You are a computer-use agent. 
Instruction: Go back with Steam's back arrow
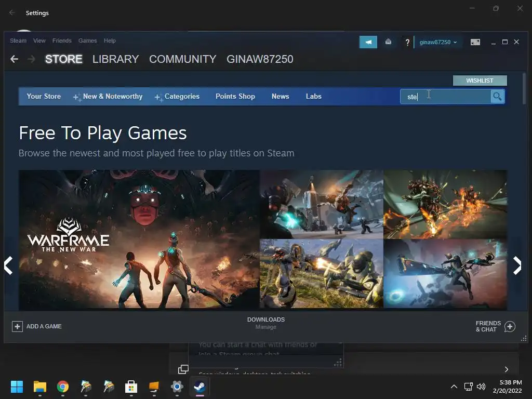pyautogui.click(x=14, y=59)
